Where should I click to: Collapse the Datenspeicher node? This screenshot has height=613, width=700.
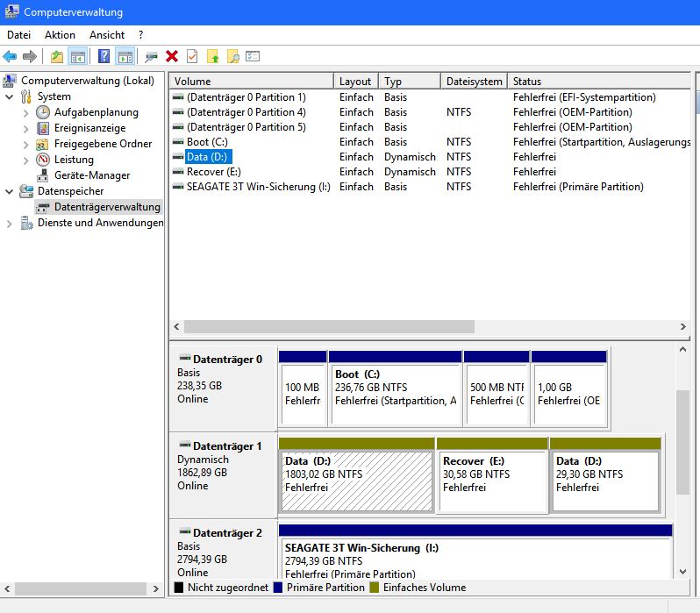click(x=10, y=191)
